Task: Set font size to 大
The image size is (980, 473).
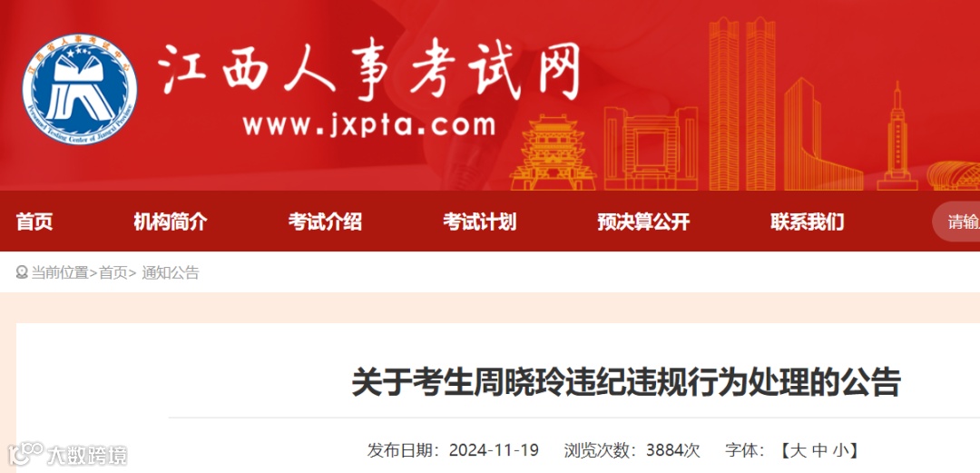Action: (799, 450)
